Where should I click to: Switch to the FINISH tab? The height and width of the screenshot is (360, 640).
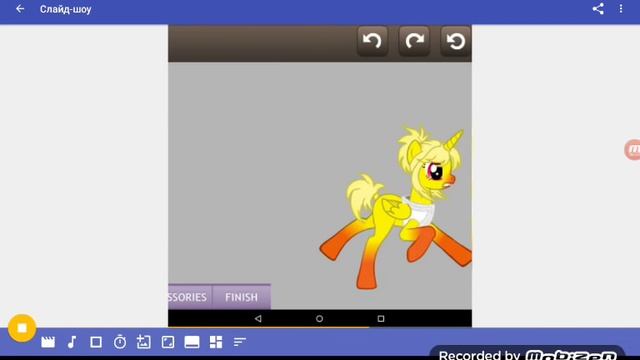(x=242, y=297)
